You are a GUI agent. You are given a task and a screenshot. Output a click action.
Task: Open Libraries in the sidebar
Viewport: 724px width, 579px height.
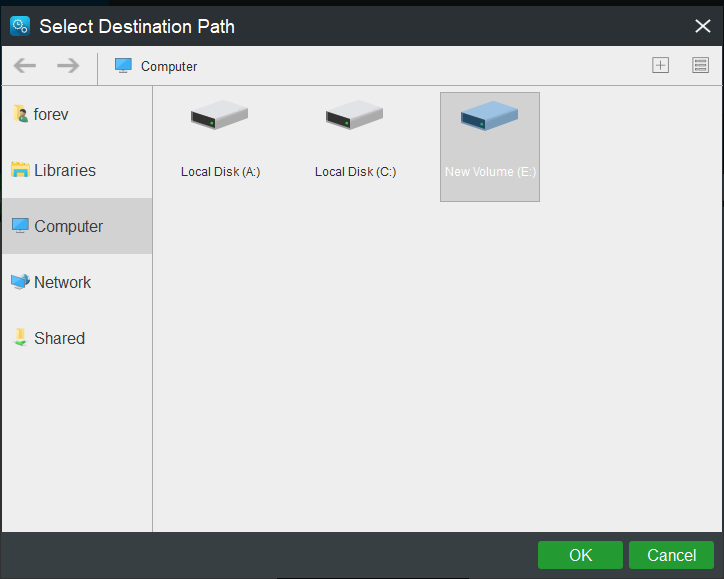64,170
